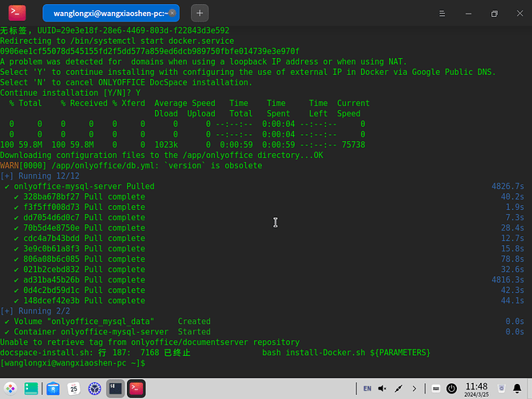Open the volume control in system tray
This screenshot has width=532, height=399.
[x=383, y=389]
